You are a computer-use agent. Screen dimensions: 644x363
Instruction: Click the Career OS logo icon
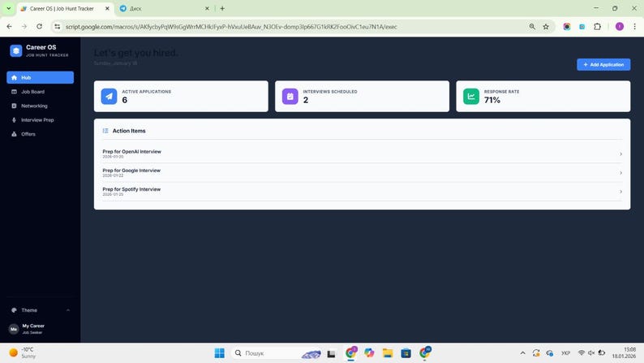pos(16,50)
